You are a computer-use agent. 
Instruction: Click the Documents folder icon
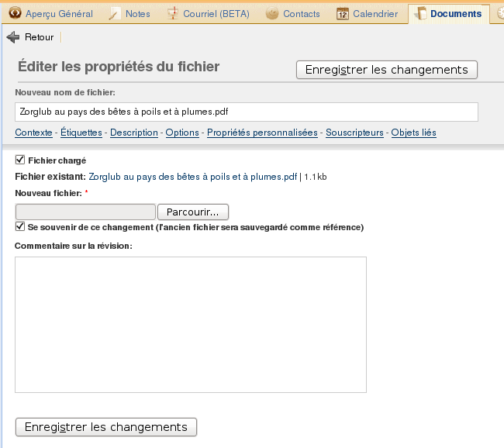pyautogui.click(x=419, y=13)
